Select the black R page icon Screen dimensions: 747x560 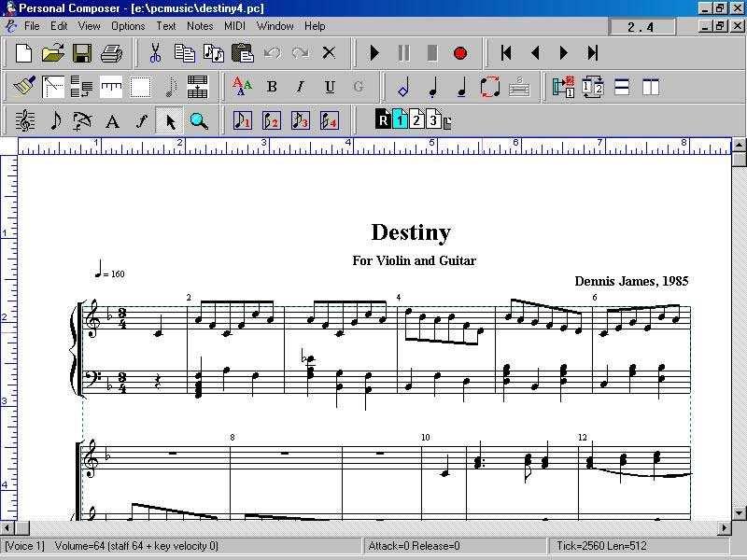click(x=383, y=120)
